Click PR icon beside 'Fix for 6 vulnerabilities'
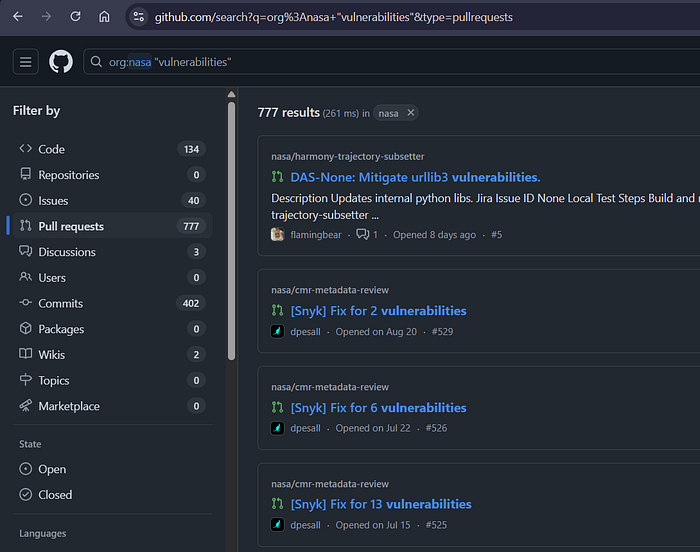The image size is (700, 552). (277, 407)
